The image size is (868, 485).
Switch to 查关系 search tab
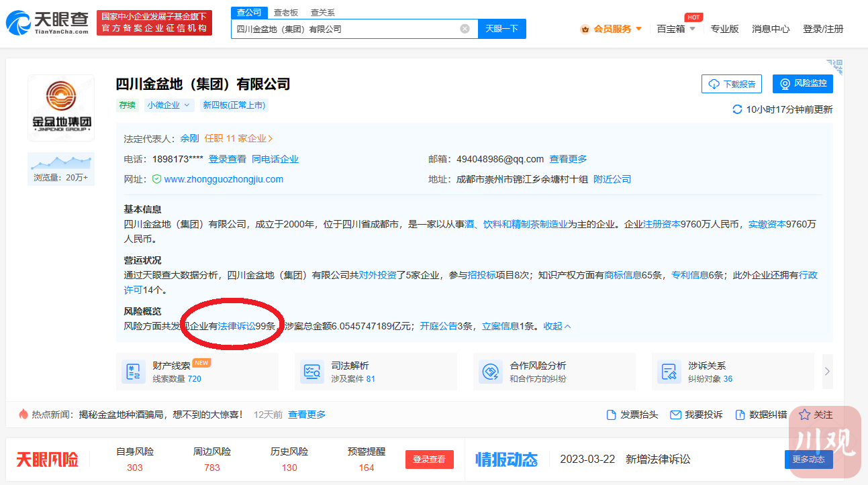pyautogui.click(x=322, y=13)
